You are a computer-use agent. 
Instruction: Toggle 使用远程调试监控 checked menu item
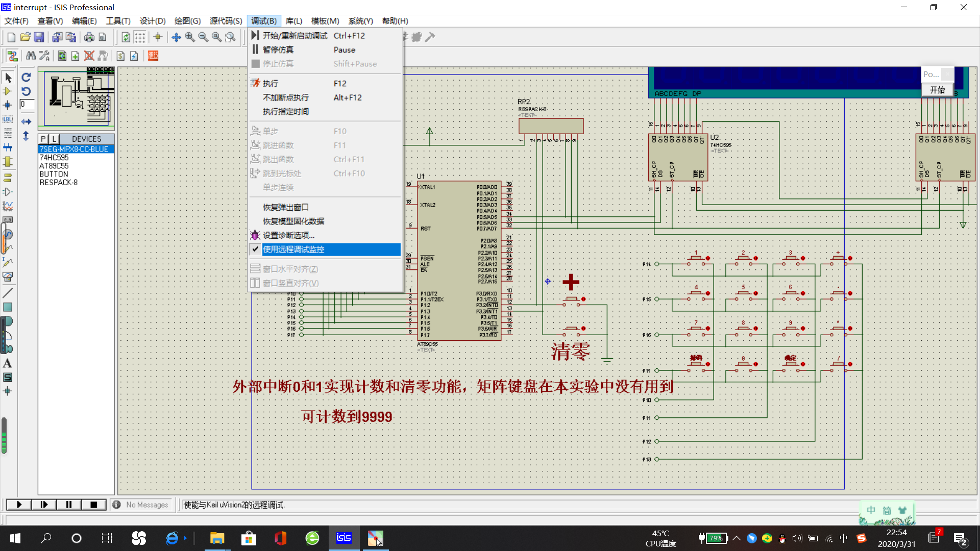[x=325, y=249]
